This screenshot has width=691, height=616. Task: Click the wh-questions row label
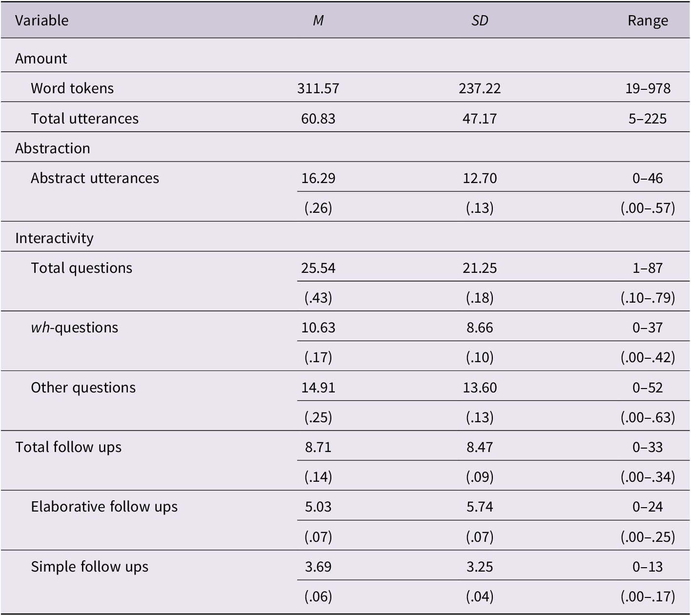coord(74,328)
